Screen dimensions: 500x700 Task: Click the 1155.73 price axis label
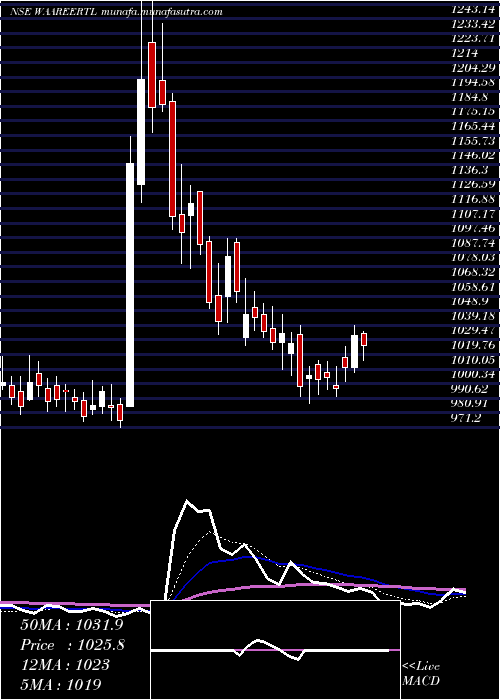click(x=472, y=141)
